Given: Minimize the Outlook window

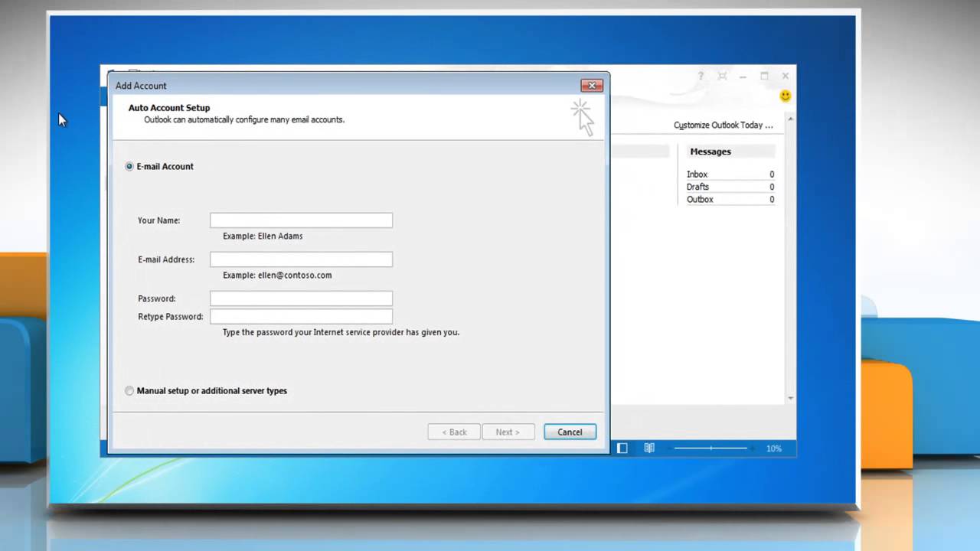Looking at the screenshot, I should click(743, 76).
